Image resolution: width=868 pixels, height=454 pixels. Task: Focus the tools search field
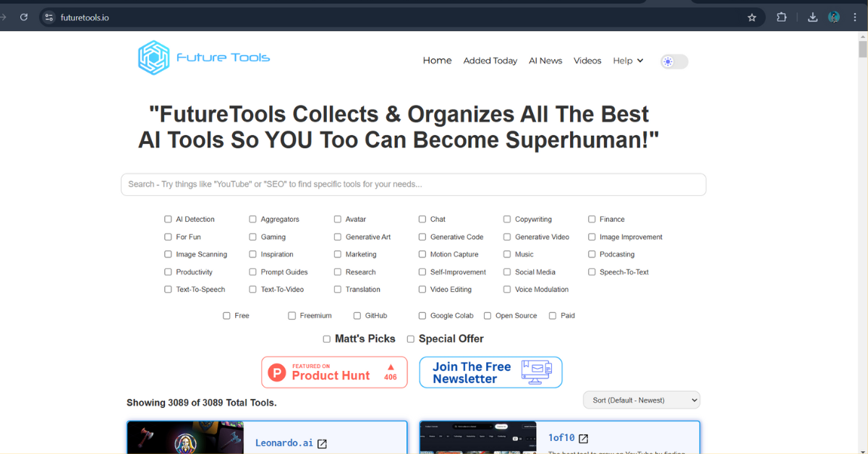click(x=413, y=184)
